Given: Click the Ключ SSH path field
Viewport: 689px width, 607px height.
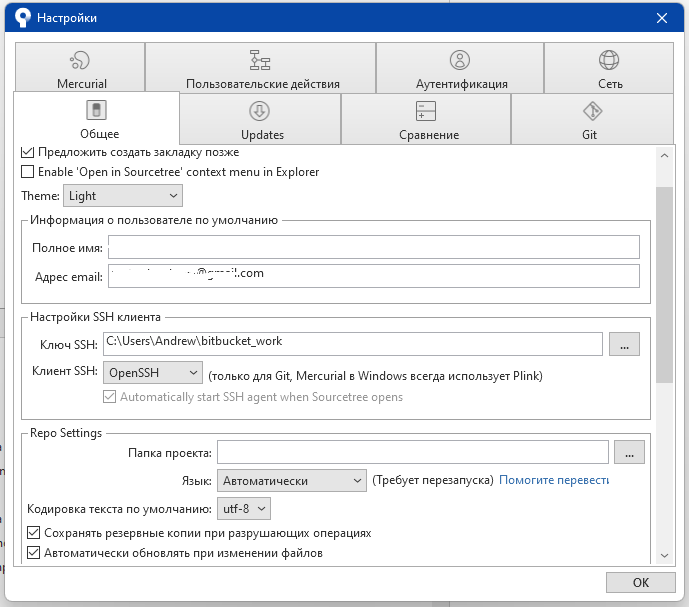Looking at the screenshot, I should 353,344.
